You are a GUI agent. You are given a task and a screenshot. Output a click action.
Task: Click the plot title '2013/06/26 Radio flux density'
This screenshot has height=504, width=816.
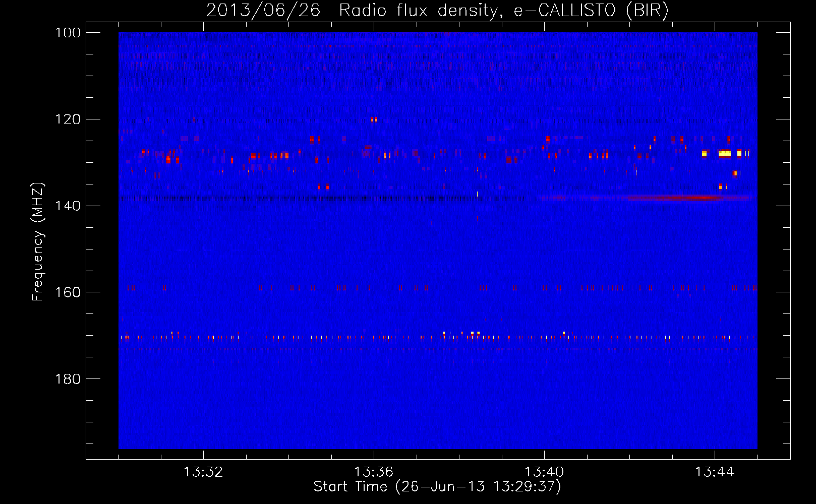pyautogui.click(x=438, y=10)
